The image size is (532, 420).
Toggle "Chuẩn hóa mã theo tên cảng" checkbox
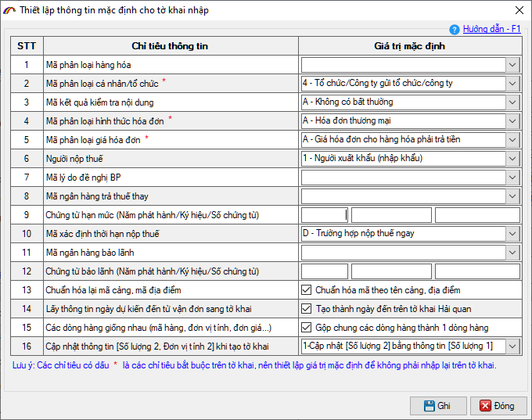click(x=307, y=290)
